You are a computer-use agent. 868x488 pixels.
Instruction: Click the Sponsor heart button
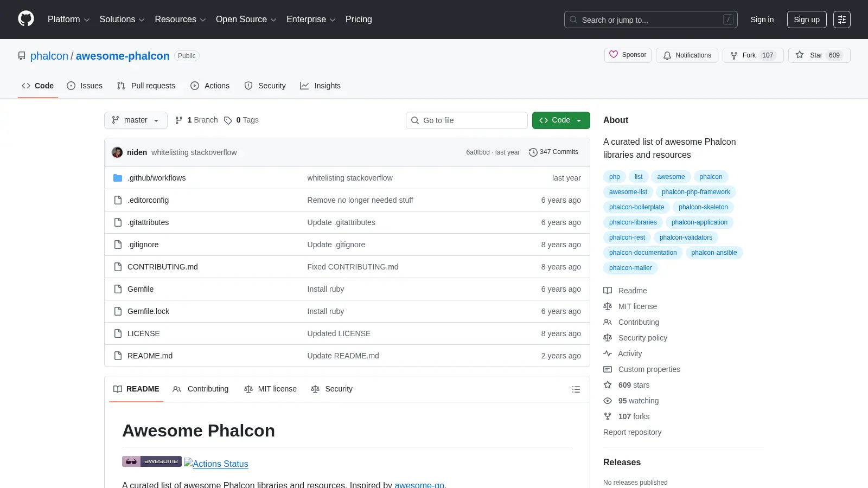pyautogui.click(x=628, y=55)
